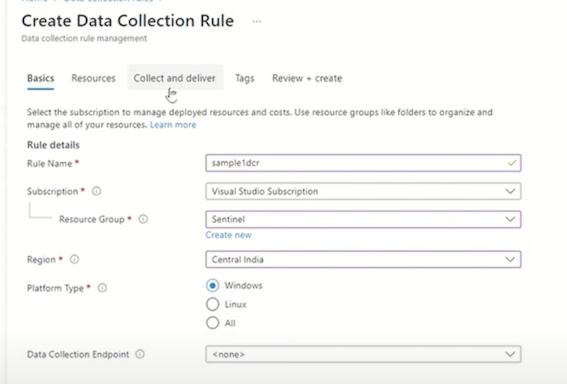
Task: Show the Data Collection Endpoint info icon
Action: pos(140,354)
